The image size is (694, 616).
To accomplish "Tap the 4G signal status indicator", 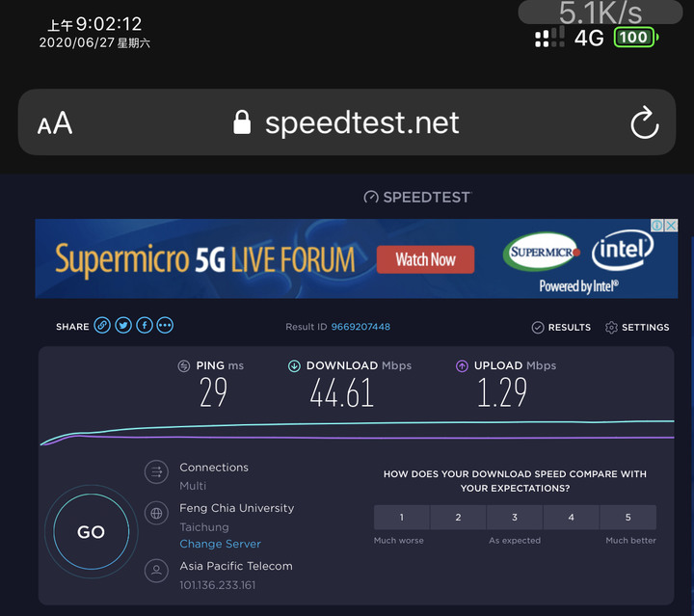I will click(589, 38).
